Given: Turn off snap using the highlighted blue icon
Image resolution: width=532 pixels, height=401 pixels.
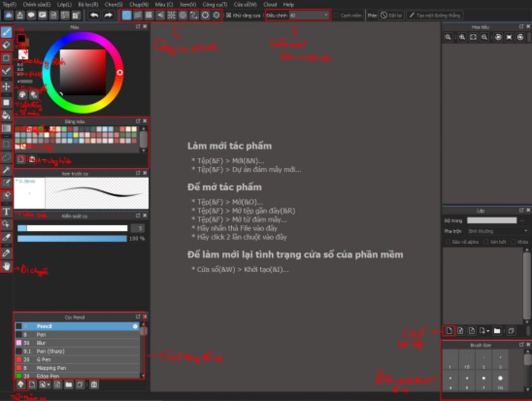Looking at the screenshot, I should pos(127,15).
